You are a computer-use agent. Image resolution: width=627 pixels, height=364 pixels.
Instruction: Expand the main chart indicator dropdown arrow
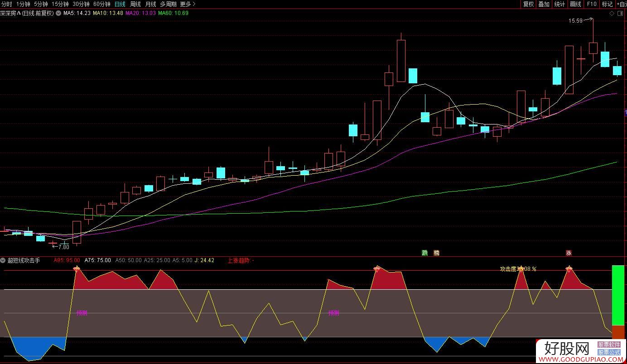(x=58, y=13)
